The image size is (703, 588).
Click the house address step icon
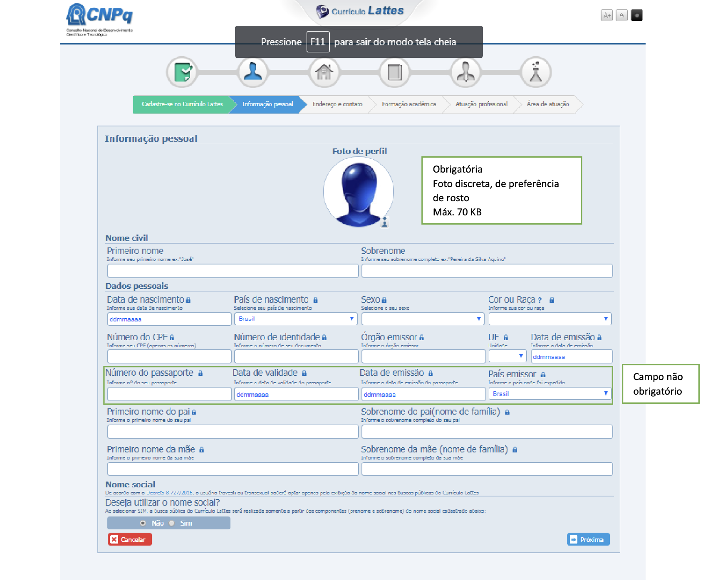(x=324, y=72)
